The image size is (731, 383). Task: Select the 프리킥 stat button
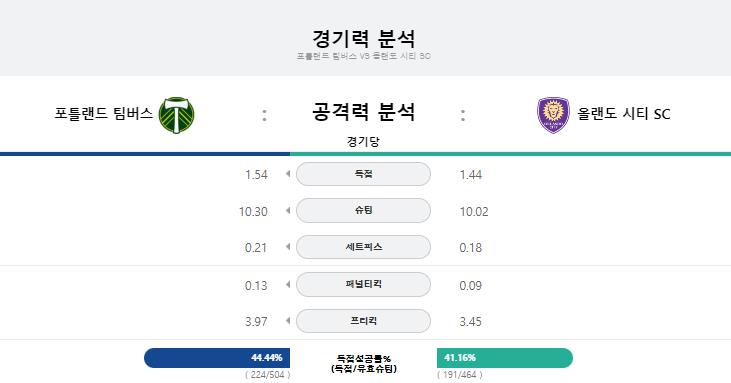tap(363, 321)
